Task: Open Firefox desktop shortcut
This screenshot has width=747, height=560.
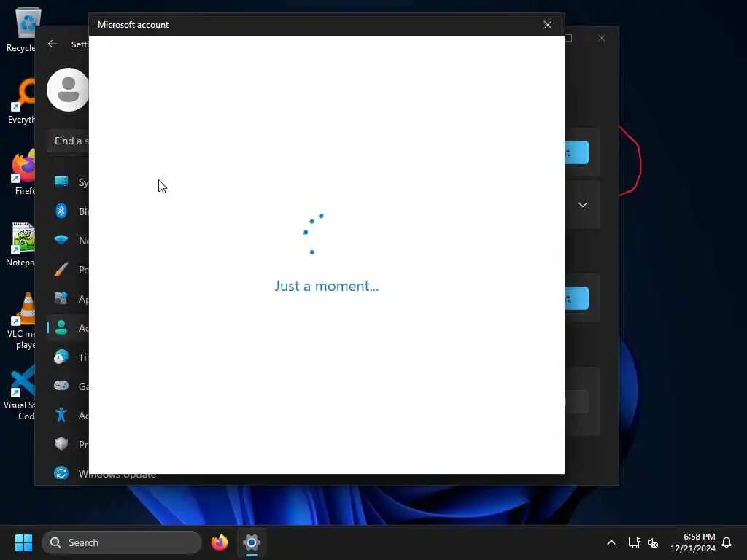Action: 22,171
